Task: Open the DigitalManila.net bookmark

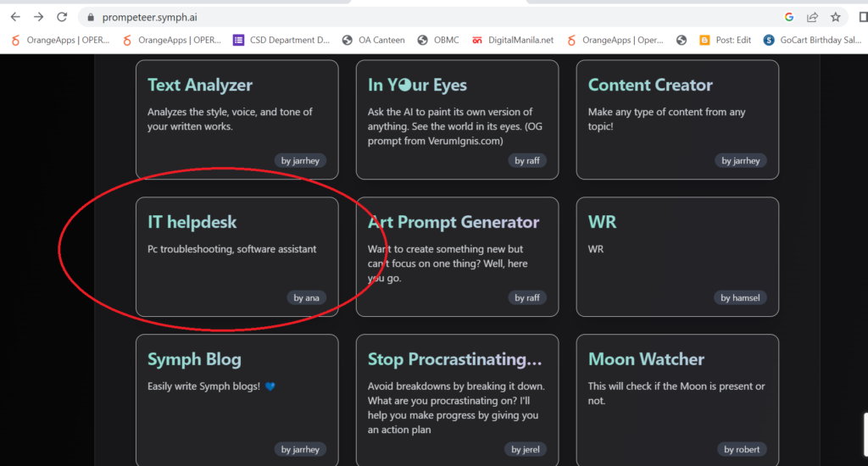Action: pos(512,40)
